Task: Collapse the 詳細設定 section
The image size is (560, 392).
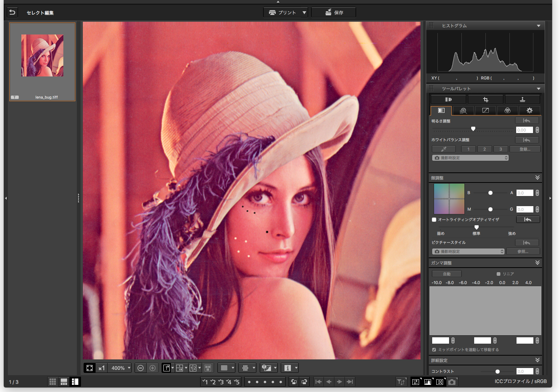Action: (538, 360)
